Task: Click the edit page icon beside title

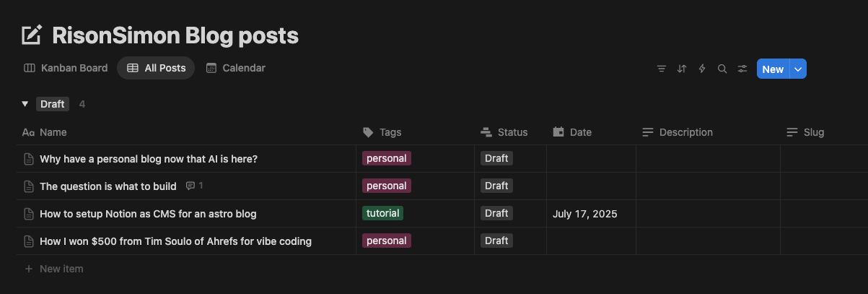Action: coord(32,35)
